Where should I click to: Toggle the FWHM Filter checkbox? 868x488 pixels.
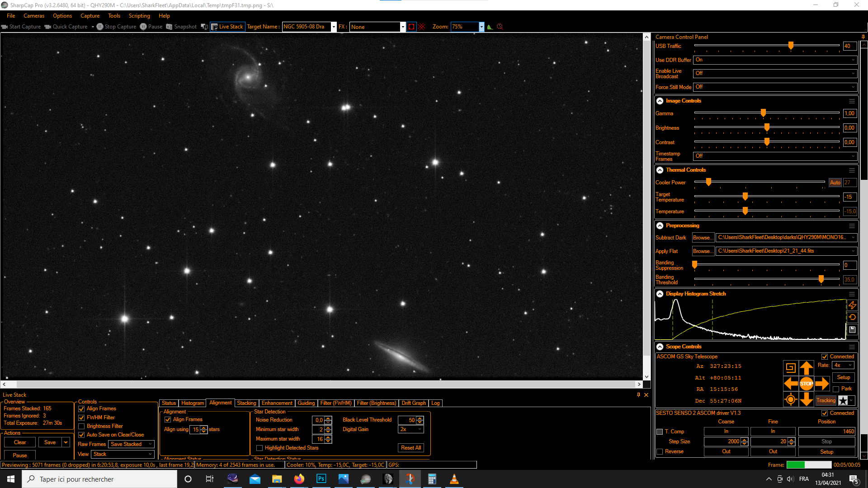[x=81, y=418]
